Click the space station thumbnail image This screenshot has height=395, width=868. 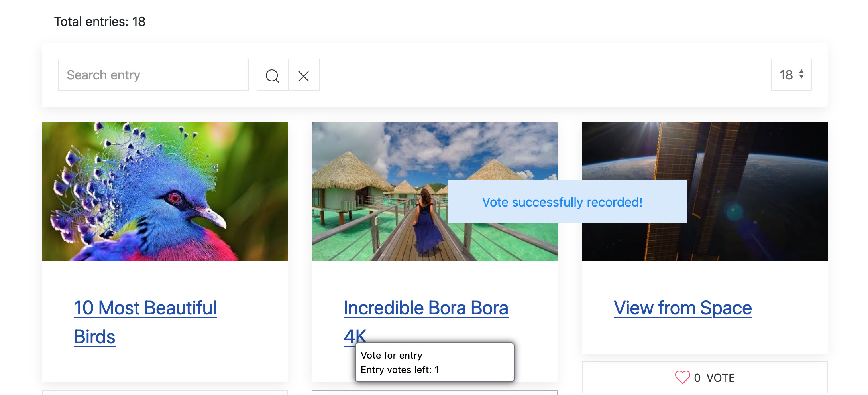click(705, 192)
